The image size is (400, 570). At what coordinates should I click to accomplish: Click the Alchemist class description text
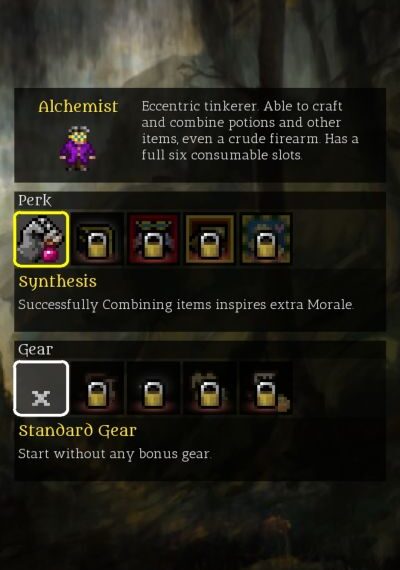coord(250,131)
